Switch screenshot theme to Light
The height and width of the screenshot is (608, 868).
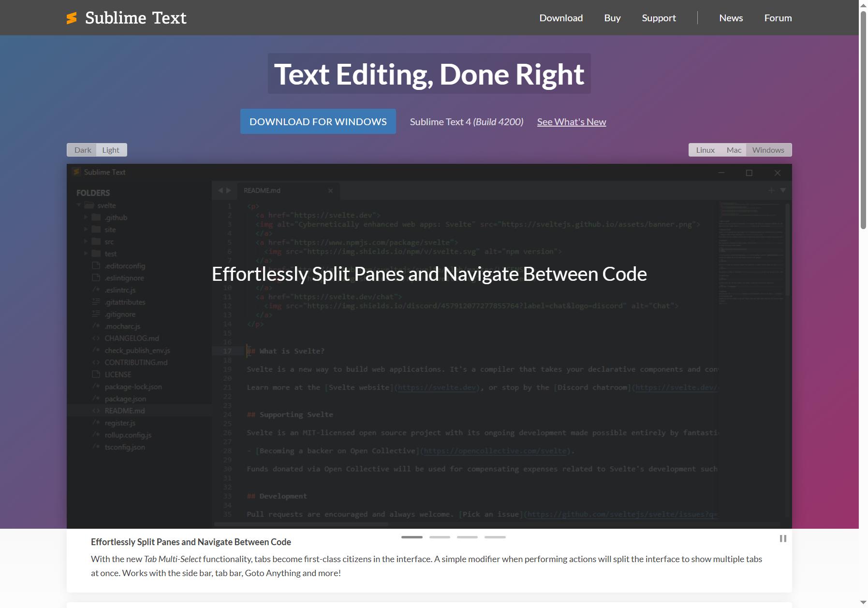[x=111, y=150]
